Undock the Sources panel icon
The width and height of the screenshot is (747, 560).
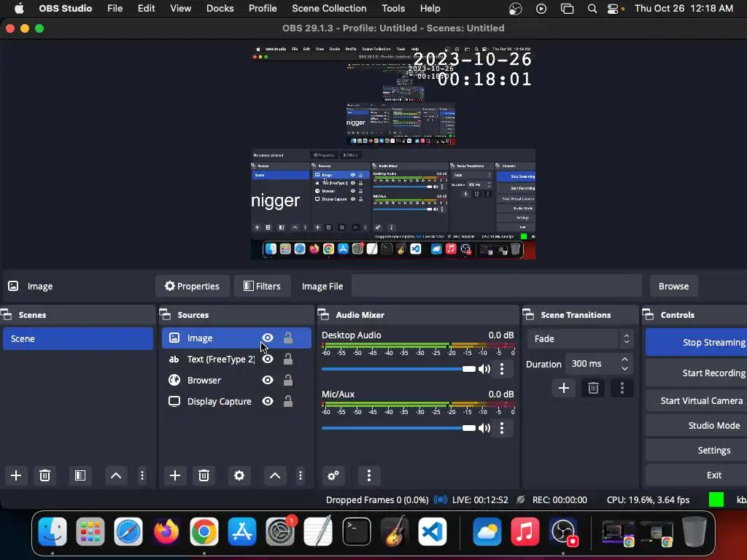click(x=165, y=314)
